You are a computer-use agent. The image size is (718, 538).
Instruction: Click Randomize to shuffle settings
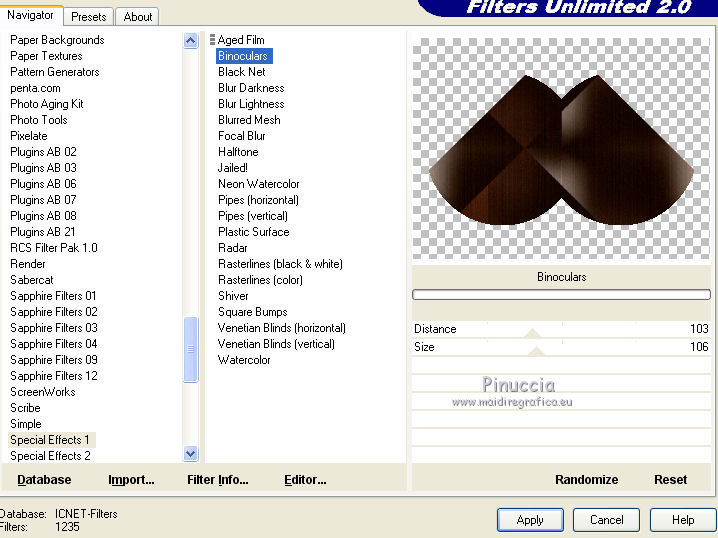[586, 479]
